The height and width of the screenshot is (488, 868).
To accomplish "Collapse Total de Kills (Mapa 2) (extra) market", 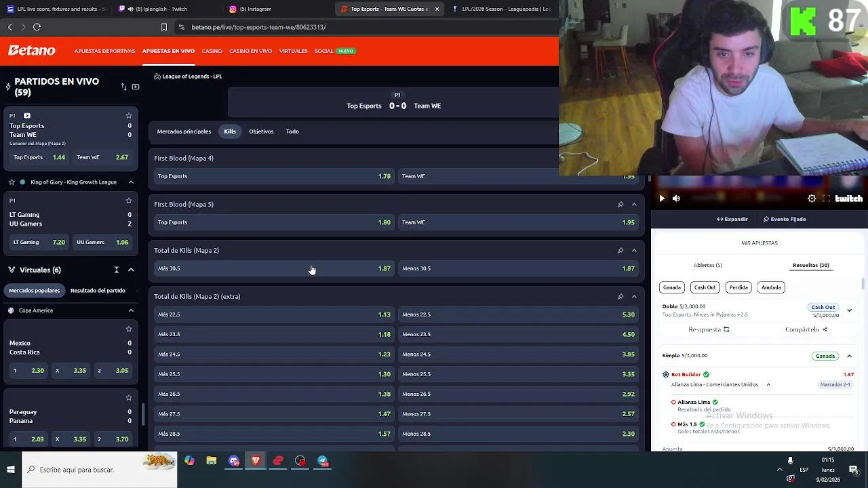I will [634, 297].
